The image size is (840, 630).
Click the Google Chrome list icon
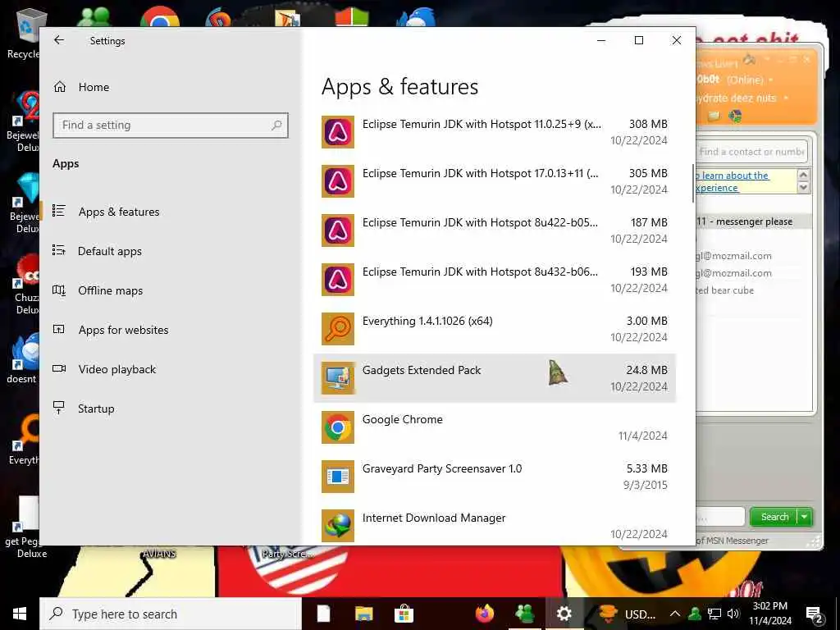pos(337,427)
